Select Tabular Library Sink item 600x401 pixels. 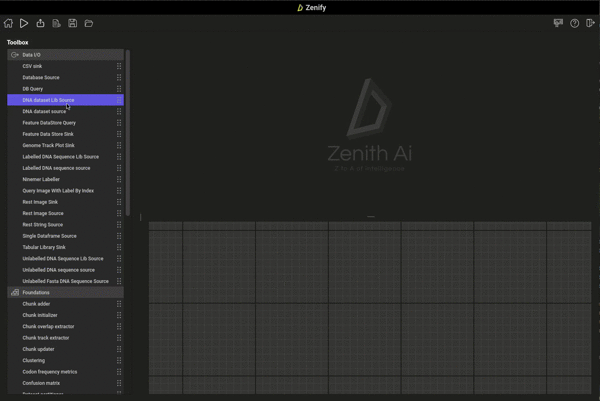[65, 247]
